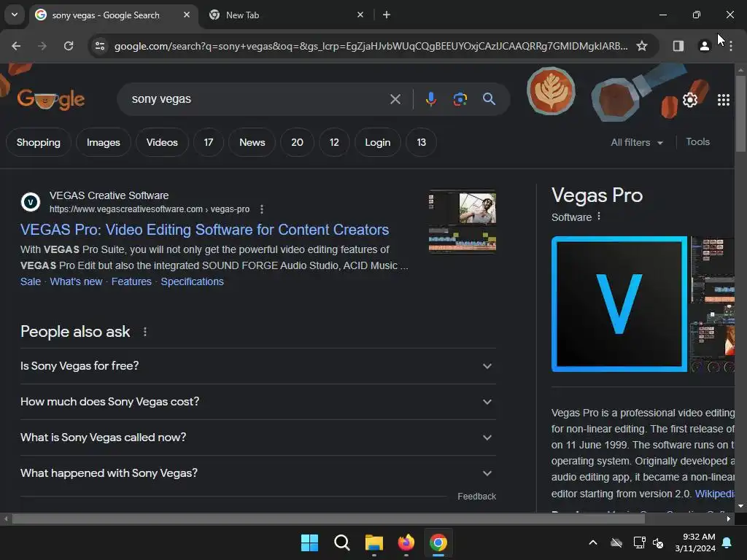Open the Chrome side panel
Screen dimensions: 747x560
(678, 46)
